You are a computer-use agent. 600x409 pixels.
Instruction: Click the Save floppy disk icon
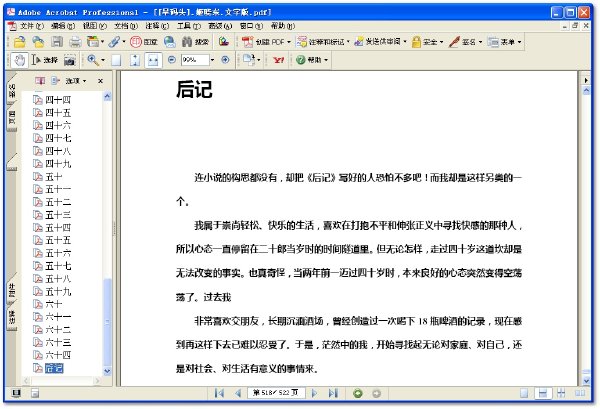click(x=57, y=42)
